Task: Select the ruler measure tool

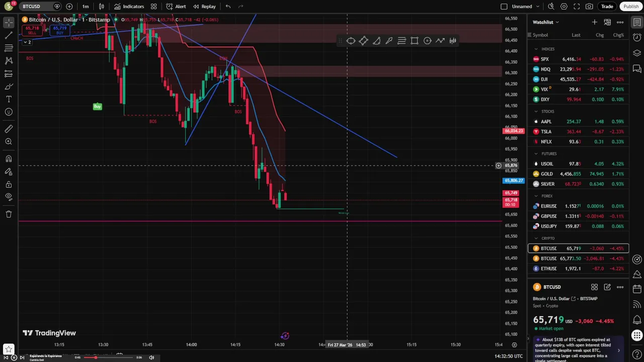Action: 9,129
